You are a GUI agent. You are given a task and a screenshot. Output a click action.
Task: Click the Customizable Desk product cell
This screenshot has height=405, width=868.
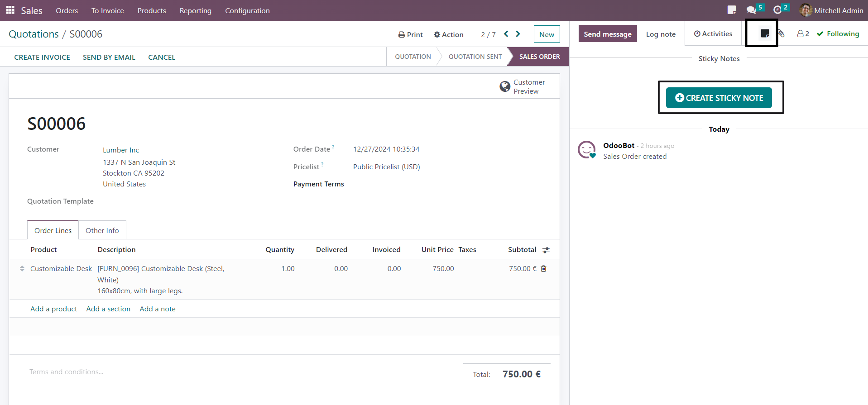pos(61,269)
